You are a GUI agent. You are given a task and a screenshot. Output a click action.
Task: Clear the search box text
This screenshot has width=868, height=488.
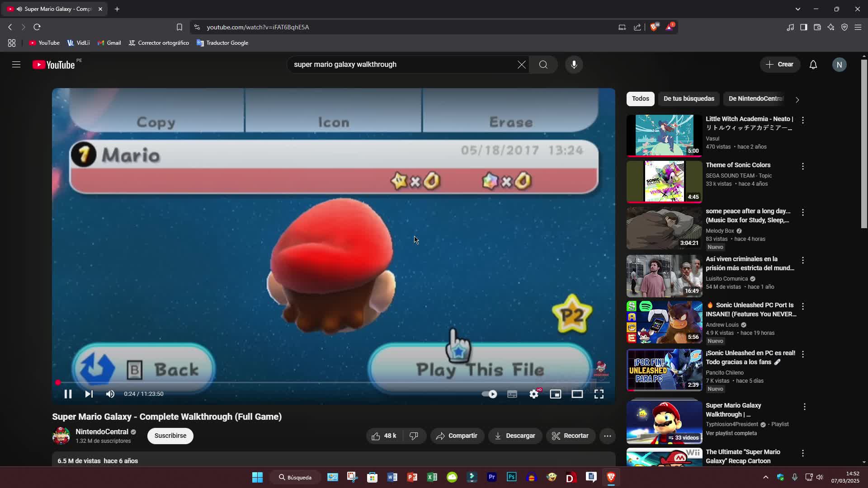522,65
